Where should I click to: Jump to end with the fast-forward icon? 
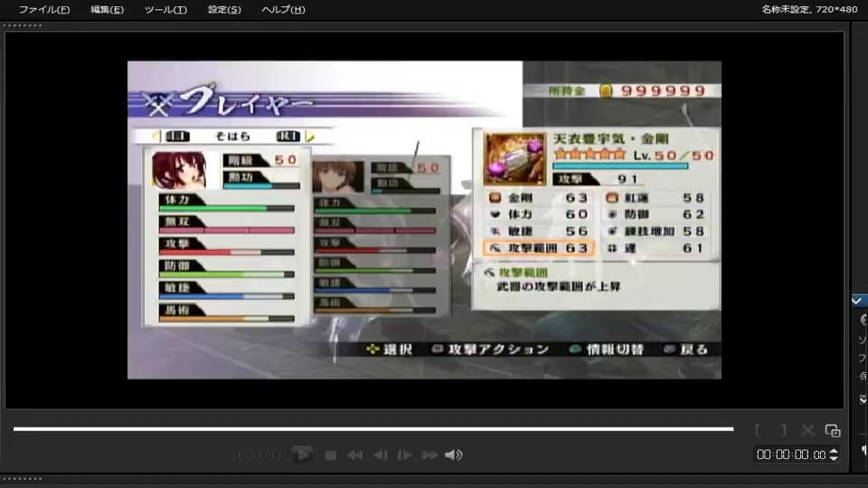tap(430, 455)
